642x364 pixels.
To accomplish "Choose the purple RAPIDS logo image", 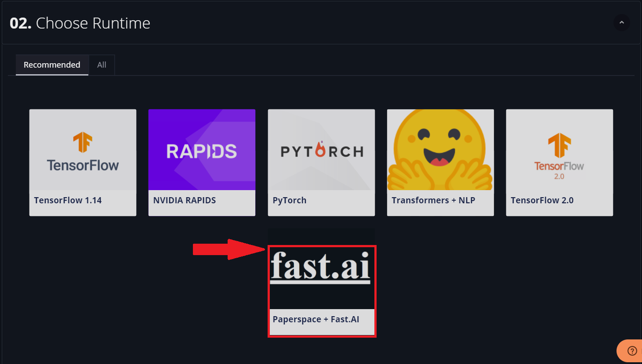I will click(202, 150).
